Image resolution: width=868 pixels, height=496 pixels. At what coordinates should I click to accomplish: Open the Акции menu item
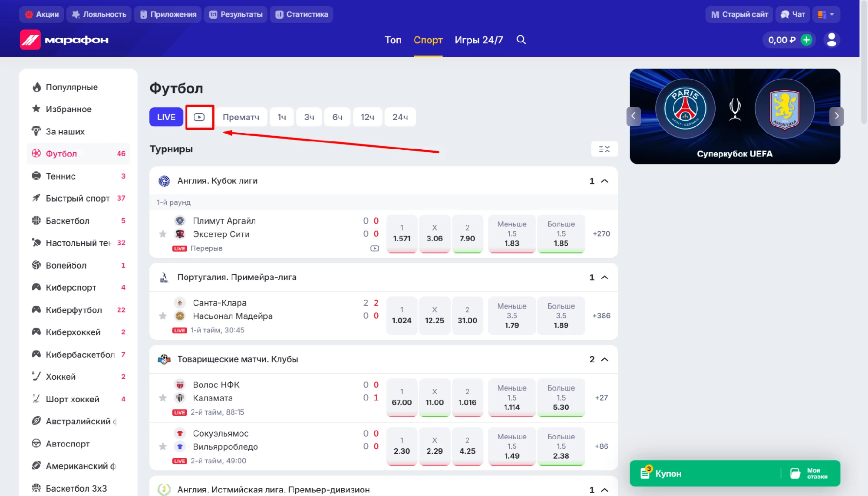pyautogui.click(x=42, y=14)
